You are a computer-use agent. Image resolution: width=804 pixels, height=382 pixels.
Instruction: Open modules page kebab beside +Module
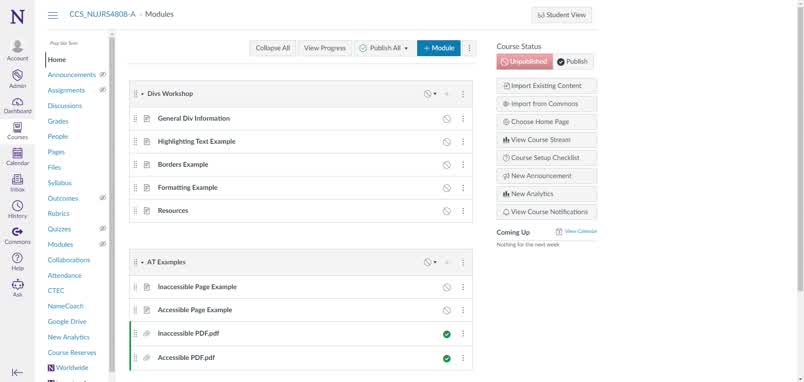pos(469,48)
